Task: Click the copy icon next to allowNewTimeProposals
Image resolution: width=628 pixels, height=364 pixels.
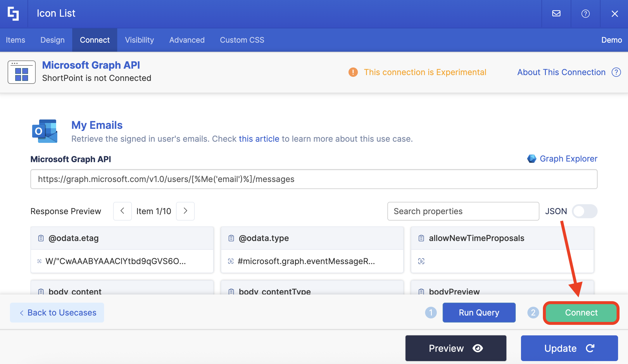Action: [x=421, y=238]
